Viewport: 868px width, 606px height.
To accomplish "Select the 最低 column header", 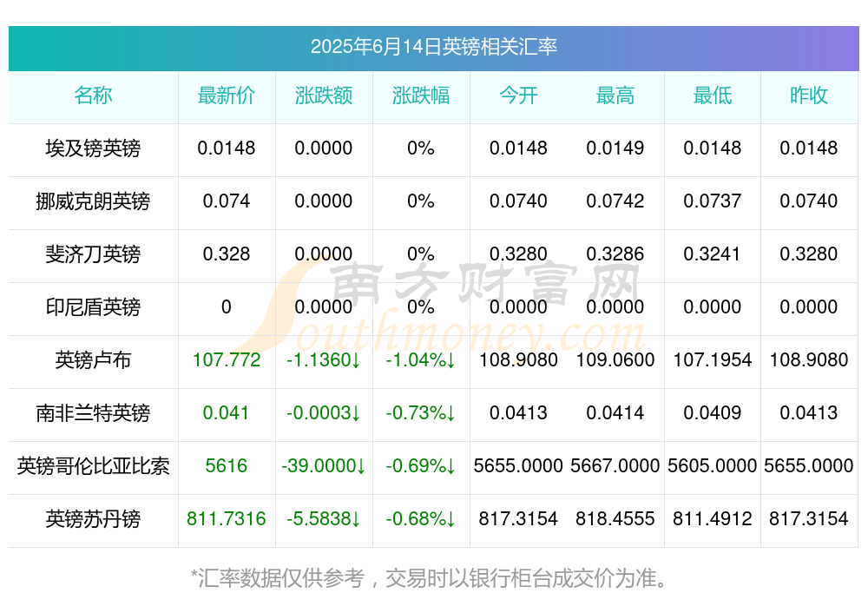I will [x=713, y=96].
